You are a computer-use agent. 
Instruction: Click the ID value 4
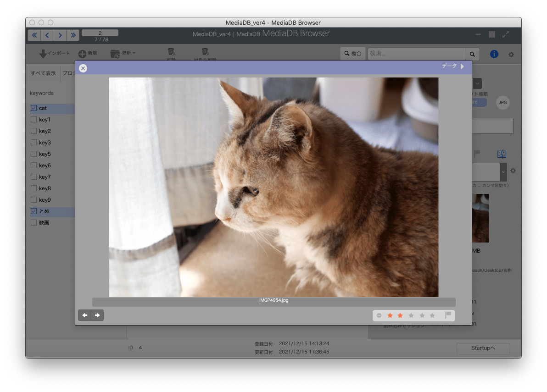[x=140, y=348]
